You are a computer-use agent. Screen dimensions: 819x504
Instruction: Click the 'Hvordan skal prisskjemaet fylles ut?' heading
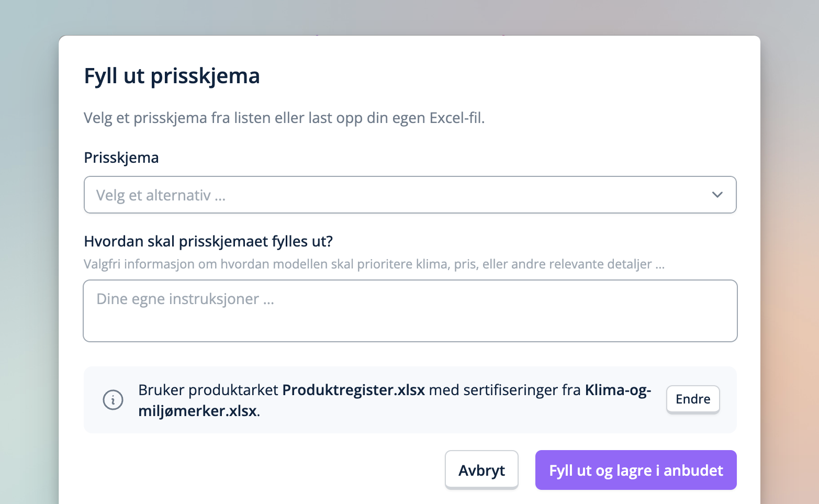click(x=208, y=241)
